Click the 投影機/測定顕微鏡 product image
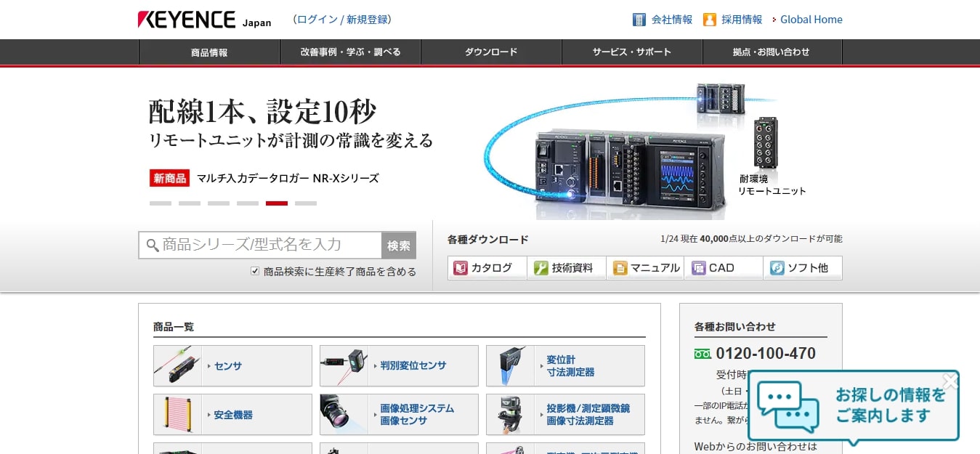 [510, 415]
